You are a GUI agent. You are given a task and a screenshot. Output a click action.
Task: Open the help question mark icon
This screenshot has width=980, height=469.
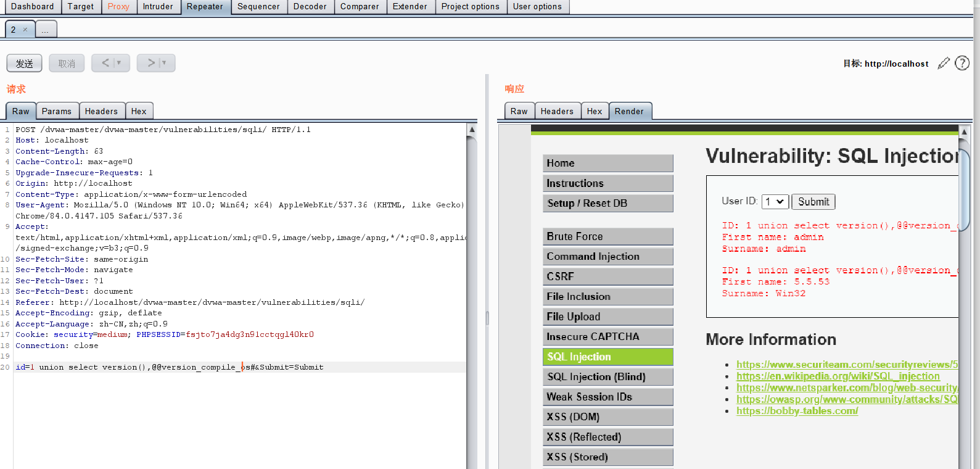coord(962,63)
